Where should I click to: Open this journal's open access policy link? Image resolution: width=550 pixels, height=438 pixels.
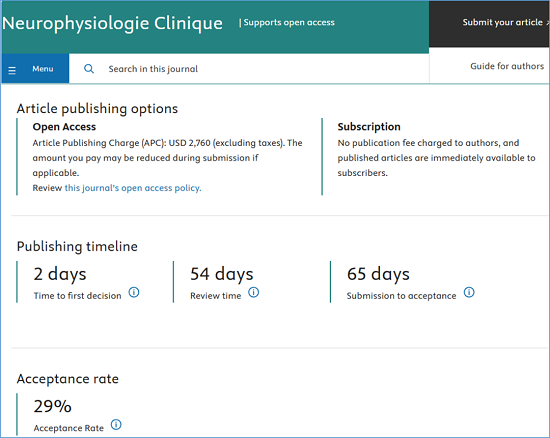click(133, 188)
